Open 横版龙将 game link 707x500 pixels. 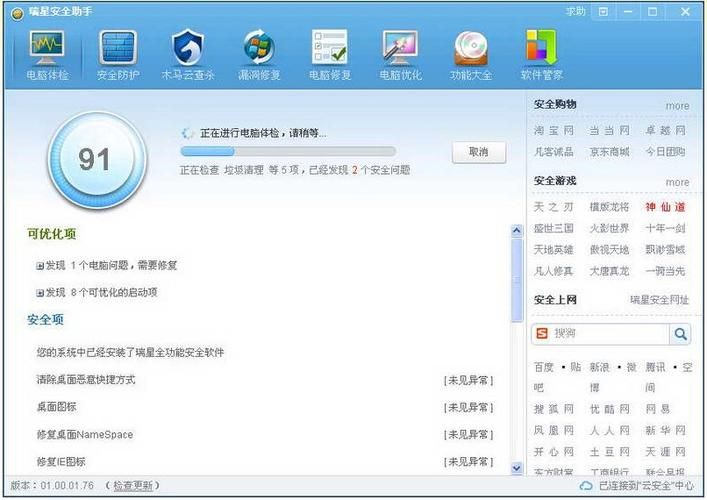click(609, 207)
